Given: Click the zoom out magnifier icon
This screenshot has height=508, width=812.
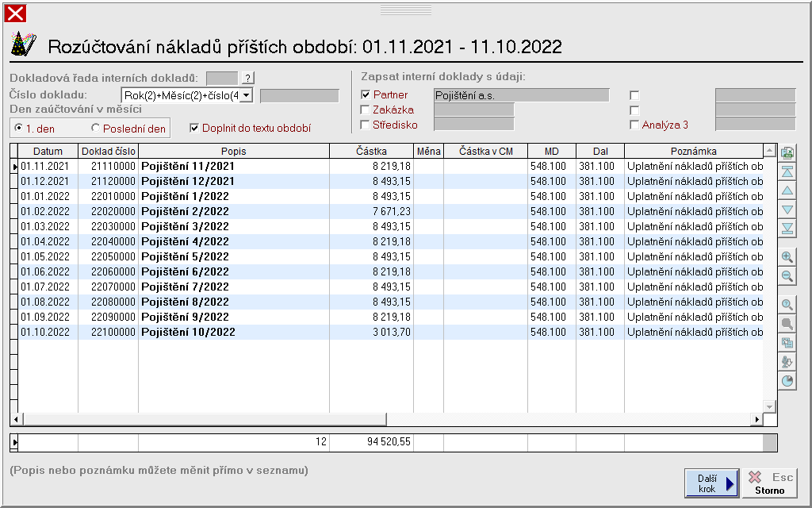Looking at the screenshot, I should click(x=787, y=276).
